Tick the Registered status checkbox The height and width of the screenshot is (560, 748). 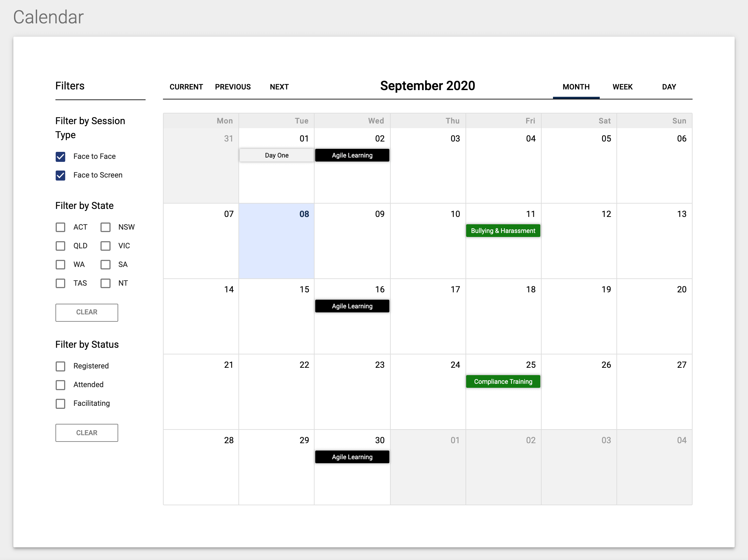click(60, 366)
